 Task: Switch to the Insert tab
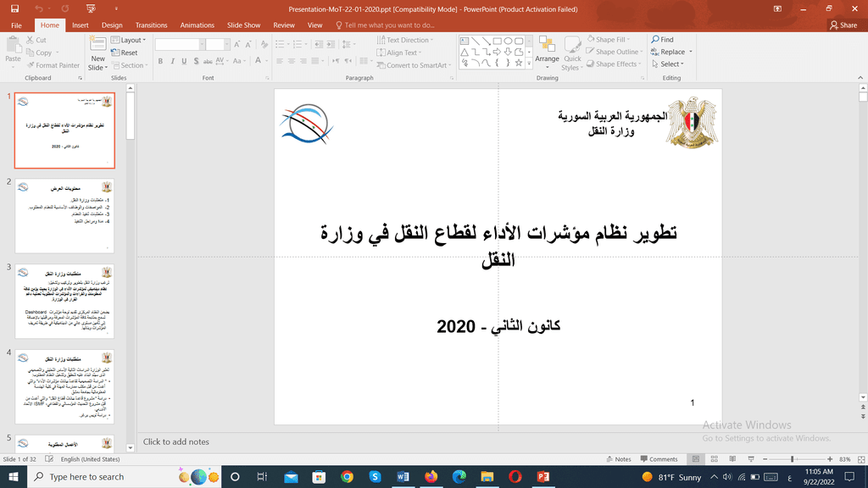81,25
